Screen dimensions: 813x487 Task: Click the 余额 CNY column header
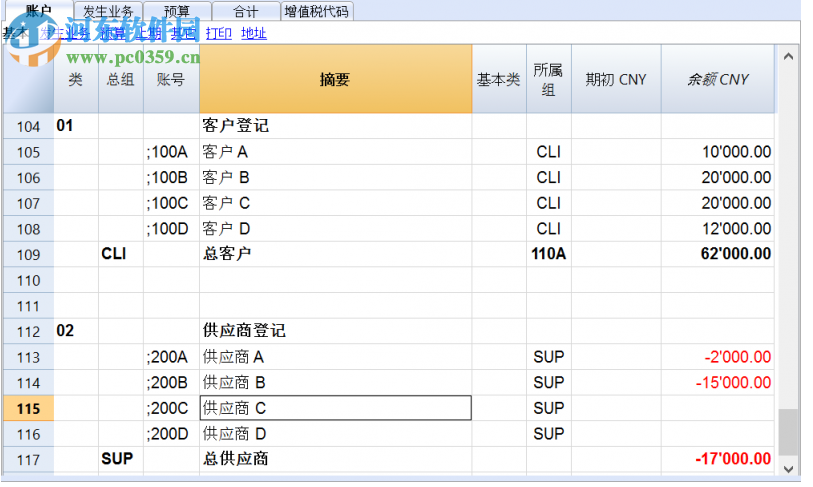pos(718,79)
